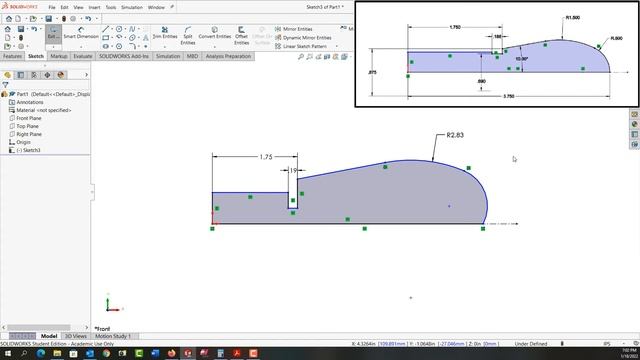Select the Sketch Text tool
Viewport: 640px width, 360px height.
[x=146, y=38]
